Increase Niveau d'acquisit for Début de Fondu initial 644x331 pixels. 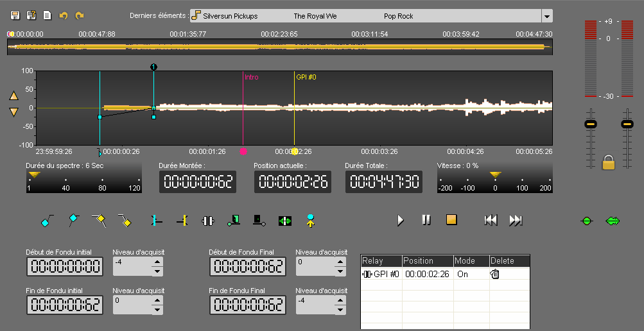[x=157, y=262]
